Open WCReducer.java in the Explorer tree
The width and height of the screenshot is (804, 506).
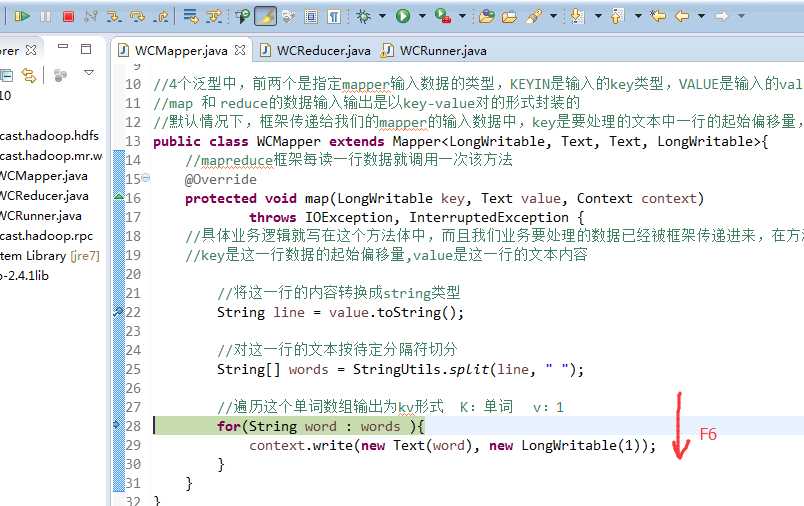tap(44, 195)
